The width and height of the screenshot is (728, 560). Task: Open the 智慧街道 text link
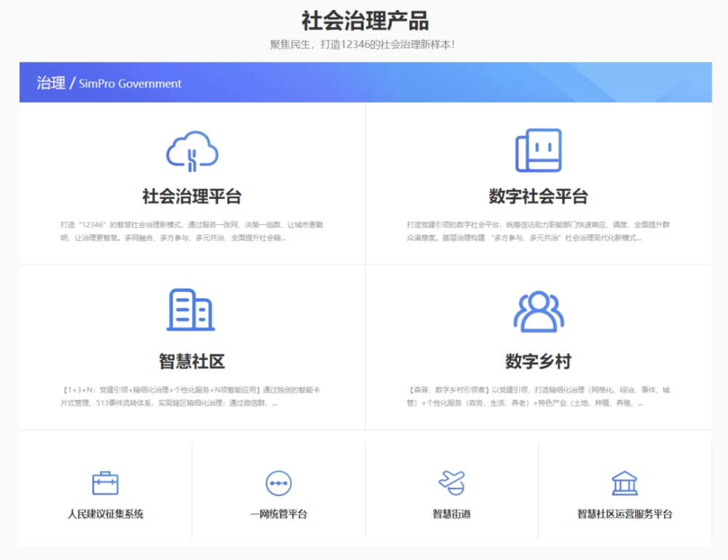click(x=451, y=514)
